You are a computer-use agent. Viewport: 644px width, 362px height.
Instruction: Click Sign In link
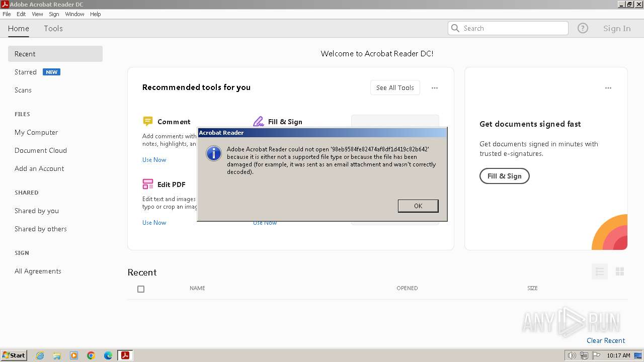click(617, 29)
